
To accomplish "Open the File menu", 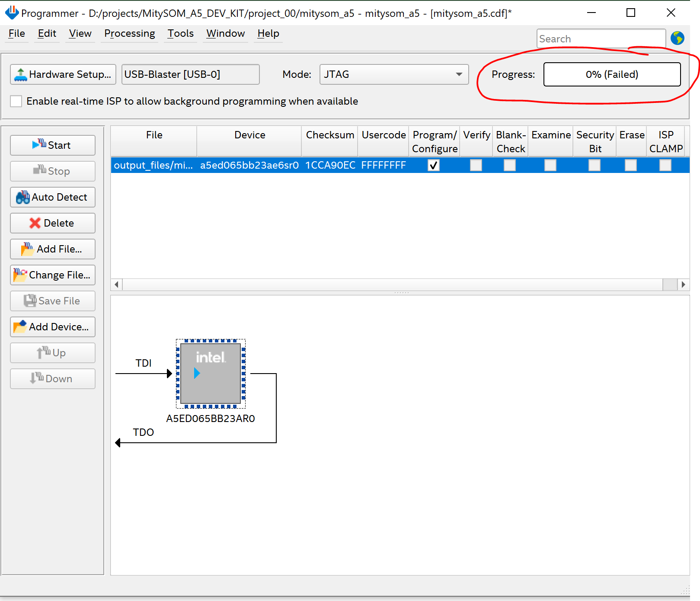I will [x=17, y=34].
